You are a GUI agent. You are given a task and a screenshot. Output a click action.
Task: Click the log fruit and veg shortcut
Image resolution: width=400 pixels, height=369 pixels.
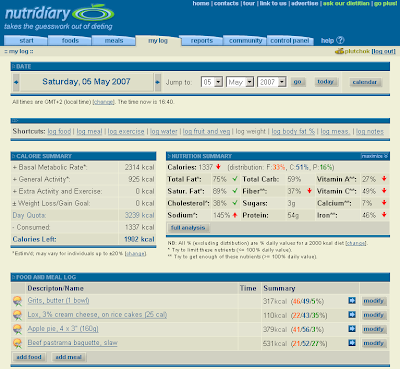click(x=206, y=131)
